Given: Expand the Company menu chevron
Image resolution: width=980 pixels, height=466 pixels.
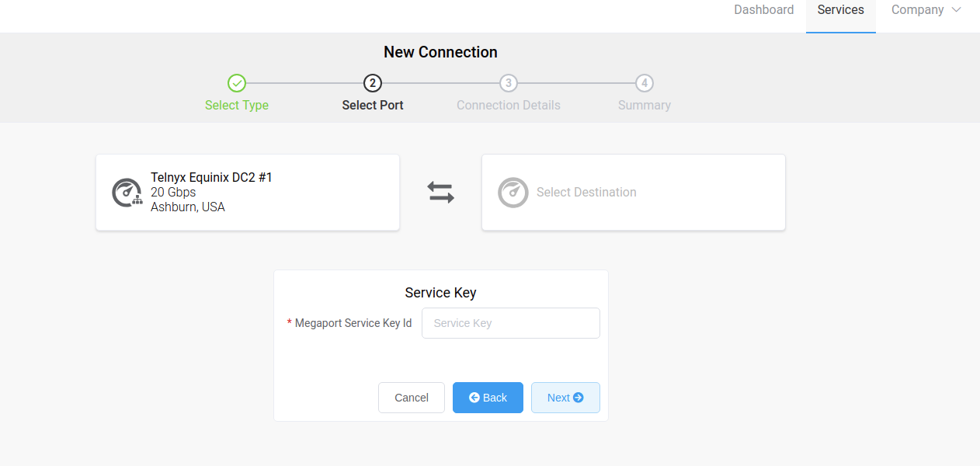Looking at the screenshot, I should [956, 10].
